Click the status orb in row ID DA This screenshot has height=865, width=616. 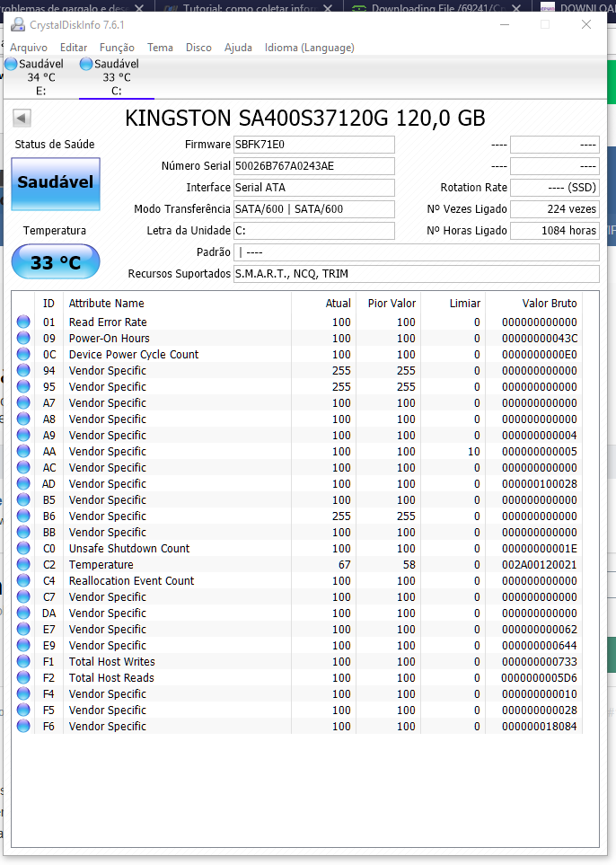click(x=23, y=613)
